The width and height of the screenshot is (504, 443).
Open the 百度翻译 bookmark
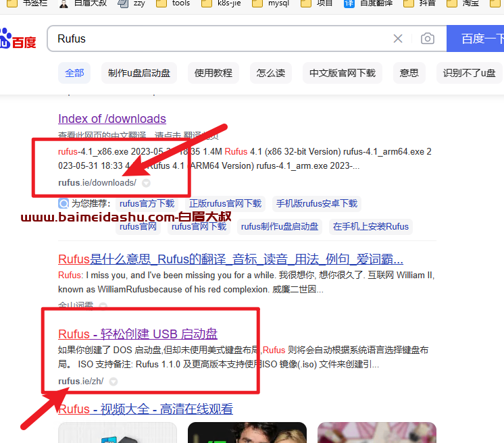pyautogui.click(x=368, y=3)
